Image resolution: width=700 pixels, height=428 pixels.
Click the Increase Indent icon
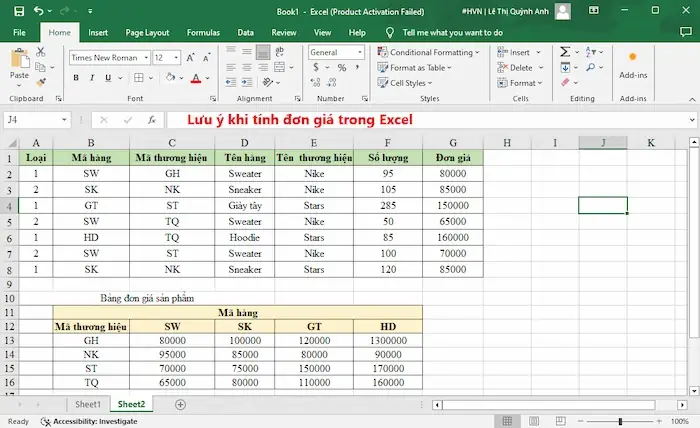pyautogui.click(x=246, y=83)
